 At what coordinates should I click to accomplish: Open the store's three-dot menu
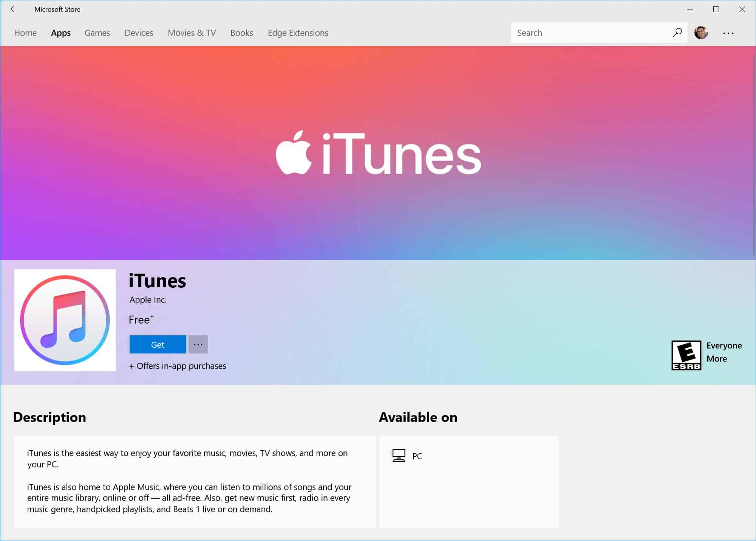tap(728, 33)
